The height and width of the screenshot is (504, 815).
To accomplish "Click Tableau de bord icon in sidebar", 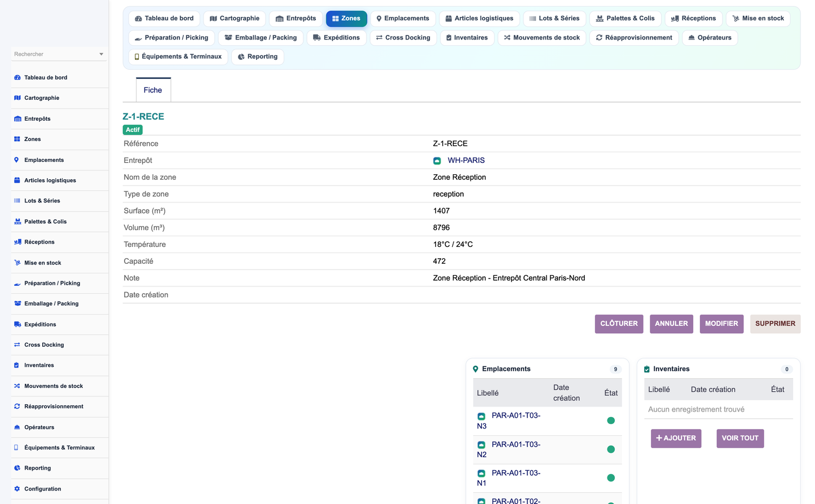I will (17, 78).
